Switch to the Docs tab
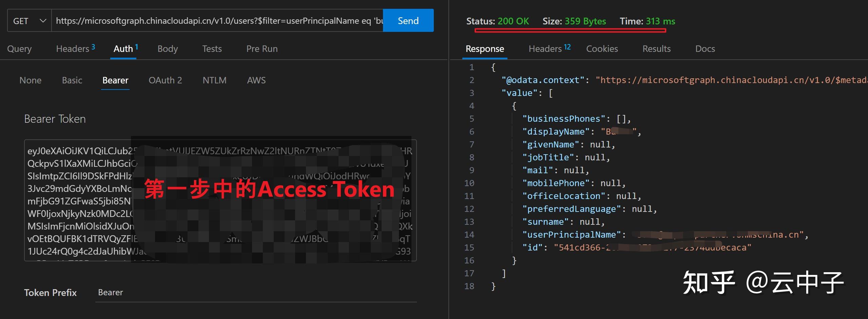The height and width of the screenshot is (319, 868). 705,49
